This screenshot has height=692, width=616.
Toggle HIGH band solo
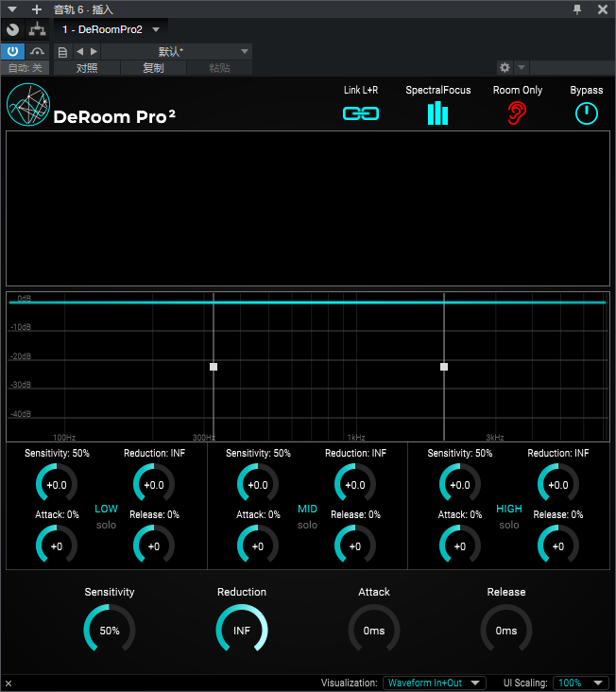tap(509, 525)
